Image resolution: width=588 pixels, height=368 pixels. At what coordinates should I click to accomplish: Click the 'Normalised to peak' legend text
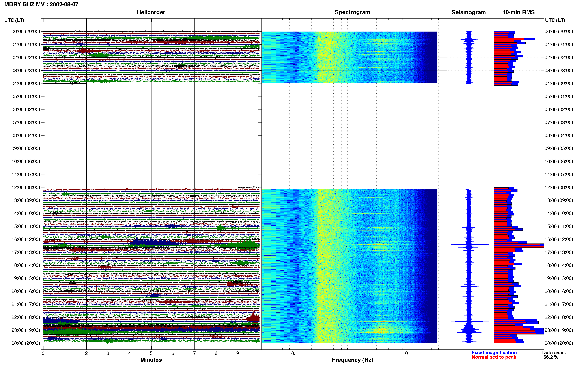pyautogui.click(x=494, y=357)
